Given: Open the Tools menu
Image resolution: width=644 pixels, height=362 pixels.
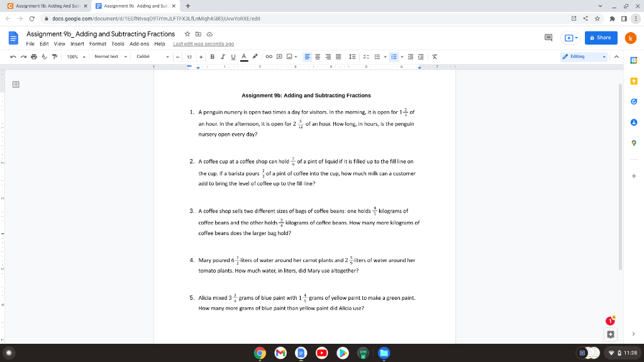Looking at the screenshot, I should 117,43.
